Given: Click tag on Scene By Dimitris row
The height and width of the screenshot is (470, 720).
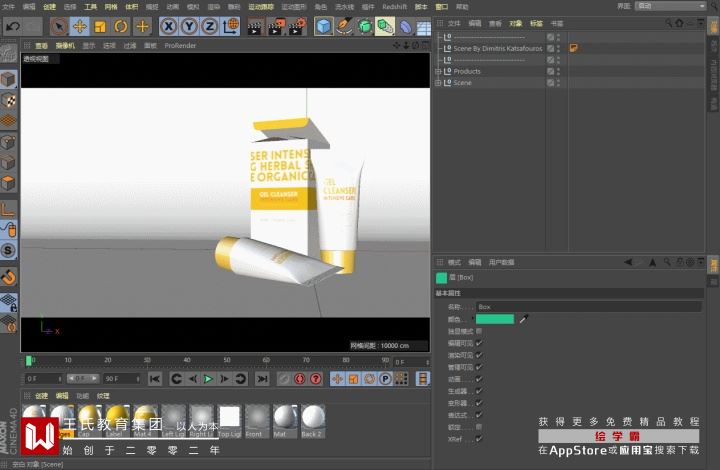Looking at the screenshot, I should click(574, 48).
